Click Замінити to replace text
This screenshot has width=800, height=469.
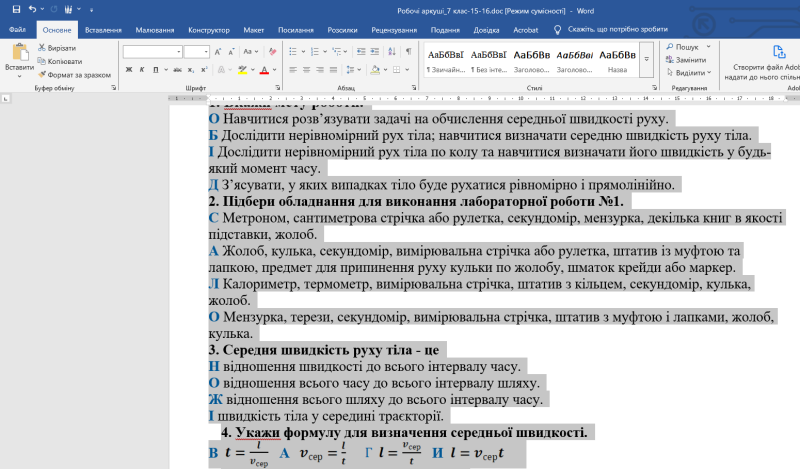[686, 60]
